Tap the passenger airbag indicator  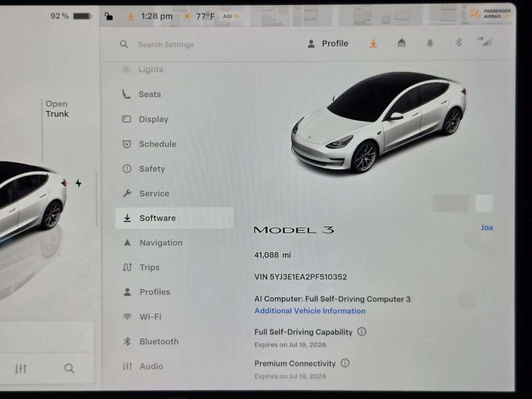[x=490, y=14]
